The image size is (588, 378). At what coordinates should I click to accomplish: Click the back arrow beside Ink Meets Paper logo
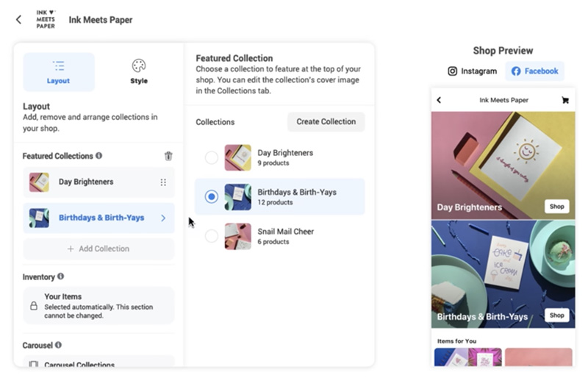[19, 20]
